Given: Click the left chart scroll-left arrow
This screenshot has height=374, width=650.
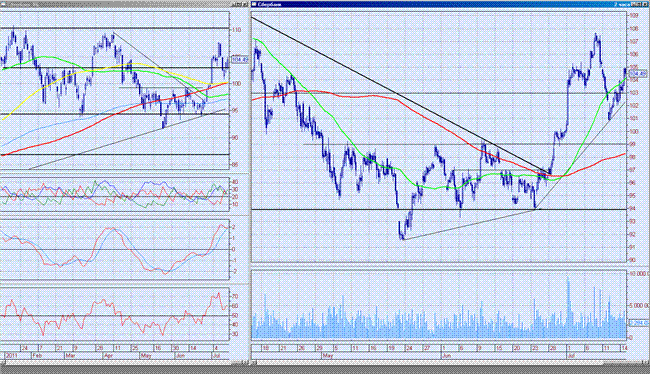Looking at the screenshot, I should [x=3, y=362].
